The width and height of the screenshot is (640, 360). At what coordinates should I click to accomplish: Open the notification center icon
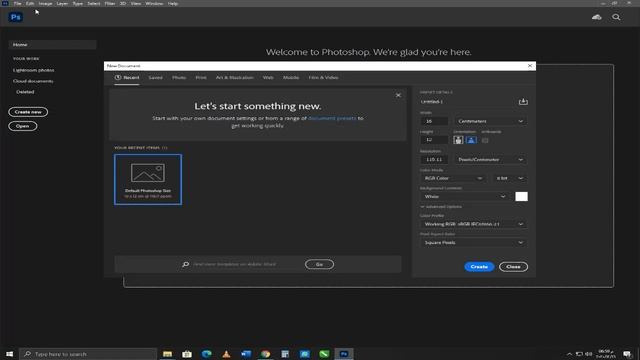627,354
